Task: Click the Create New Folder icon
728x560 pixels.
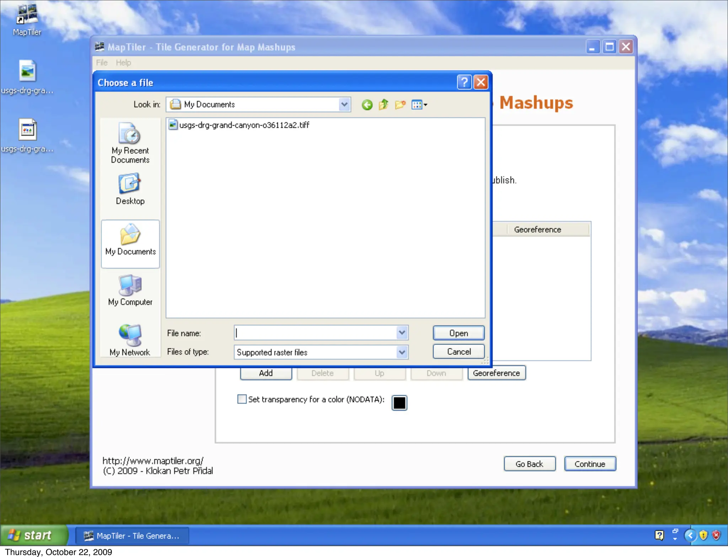Action: click(400, 105)
